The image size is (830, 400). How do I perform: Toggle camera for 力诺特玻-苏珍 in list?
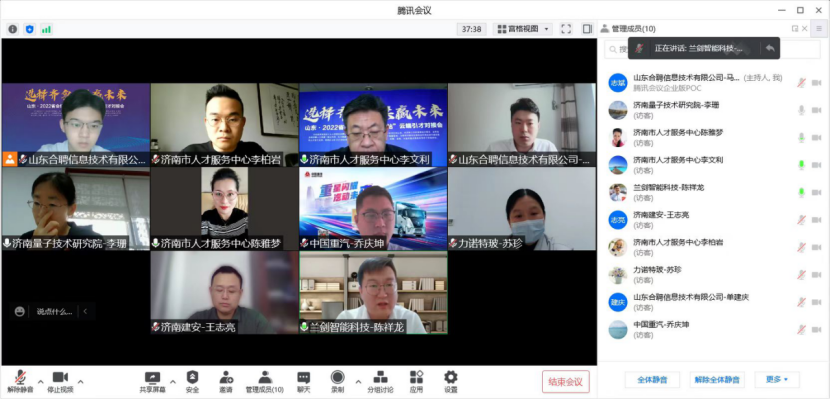tap(816, 275)
